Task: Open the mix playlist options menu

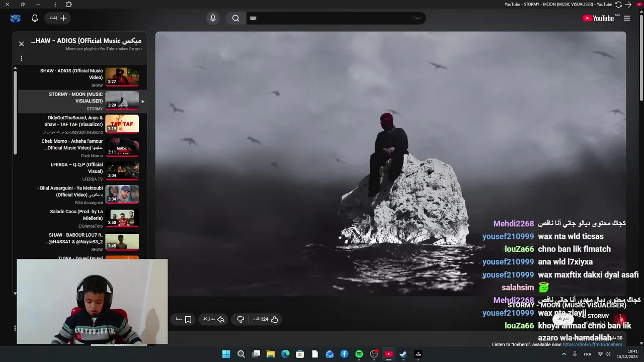Action: click(21, 58)
